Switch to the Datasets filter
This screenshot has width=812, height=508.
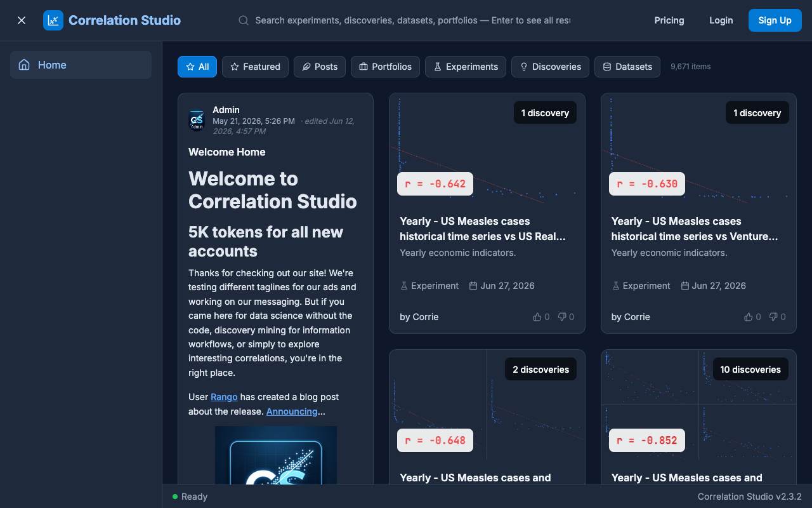tap(627, 67)
